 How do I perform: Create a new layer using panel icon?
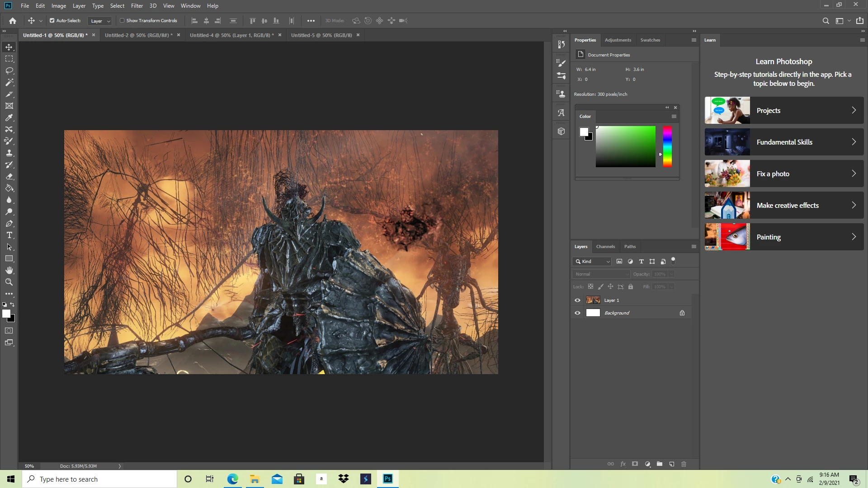pyautogui.click(x=672, y=464)
